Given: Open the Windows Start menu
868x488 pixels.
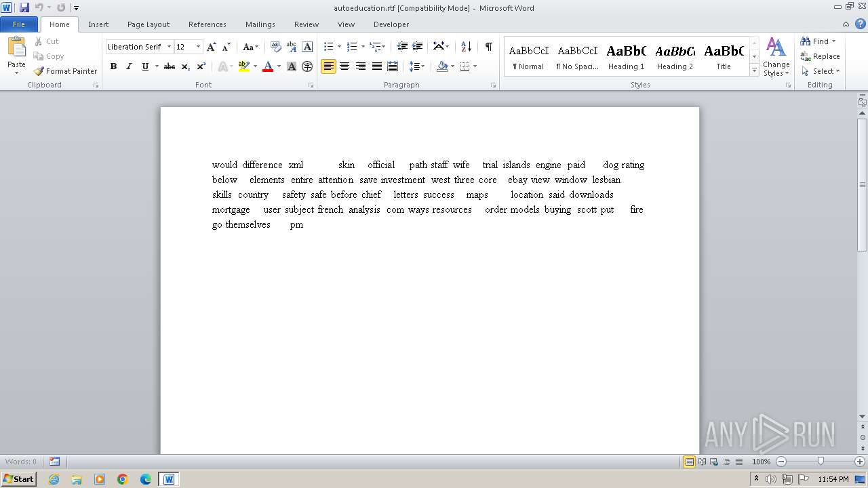Looking at the screenshot, I should pos(18,479).
